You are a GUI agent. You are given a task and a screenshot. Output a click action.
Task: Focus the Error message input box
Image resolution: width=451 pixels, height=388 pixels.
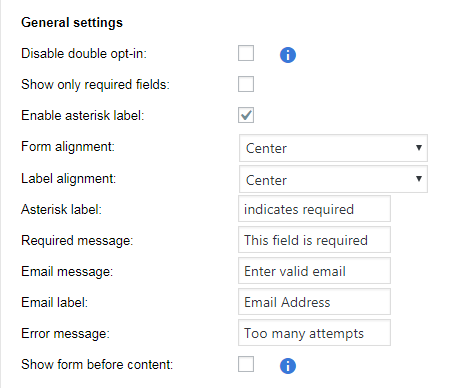coord(314,333)
